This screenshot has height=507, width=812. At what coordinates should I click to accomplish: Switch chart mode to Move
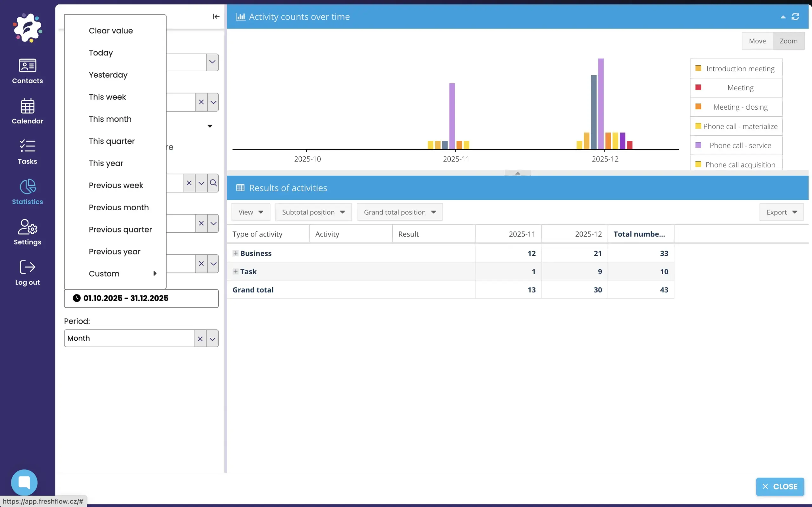pyautogui.click(x=757, y=41)
